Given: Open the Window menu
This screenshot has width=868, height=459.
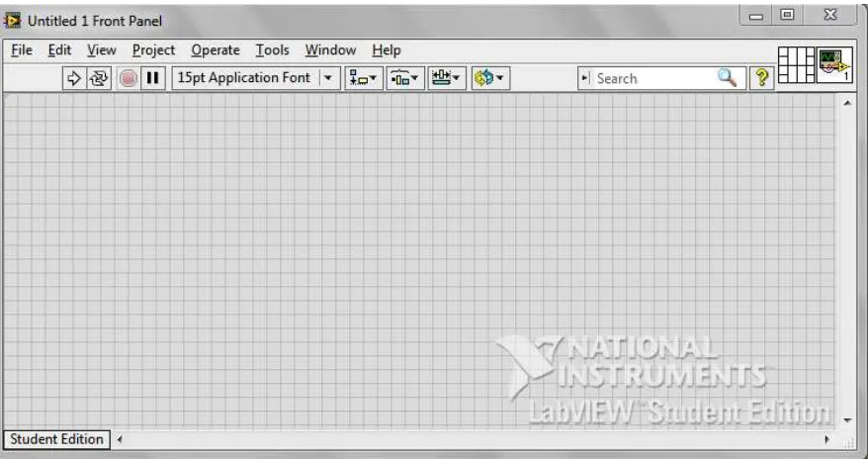Looking at the screenshot, I should pyautogui.click(x=330, y=50).
